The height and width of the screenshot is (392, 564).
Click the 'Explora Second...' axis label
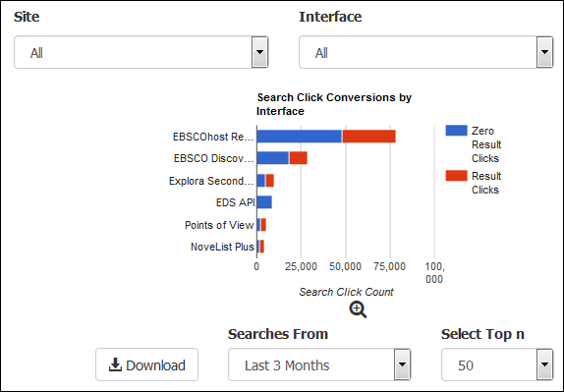pos(211,181)
